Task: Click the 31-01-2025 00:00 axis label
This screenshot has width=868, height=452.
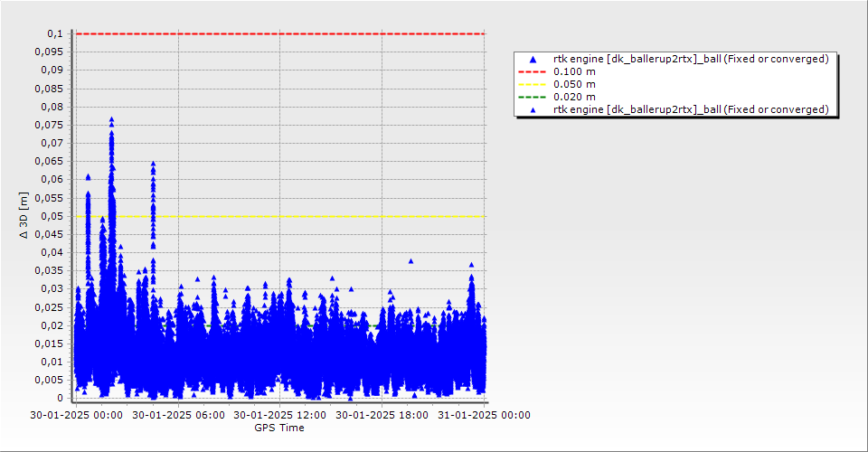Action: pyautogui.click(x=484, y=415)
